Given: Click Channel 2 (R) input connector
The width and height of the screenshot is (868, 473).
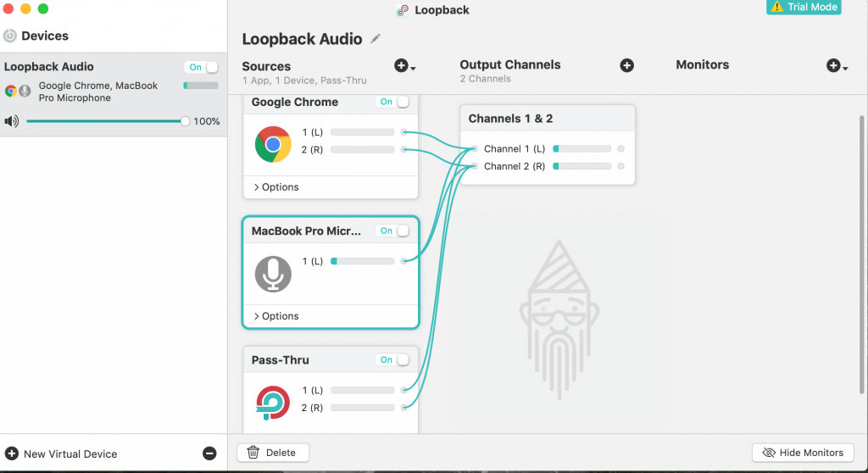Looking at the screenshot, I should coord(475,166).
